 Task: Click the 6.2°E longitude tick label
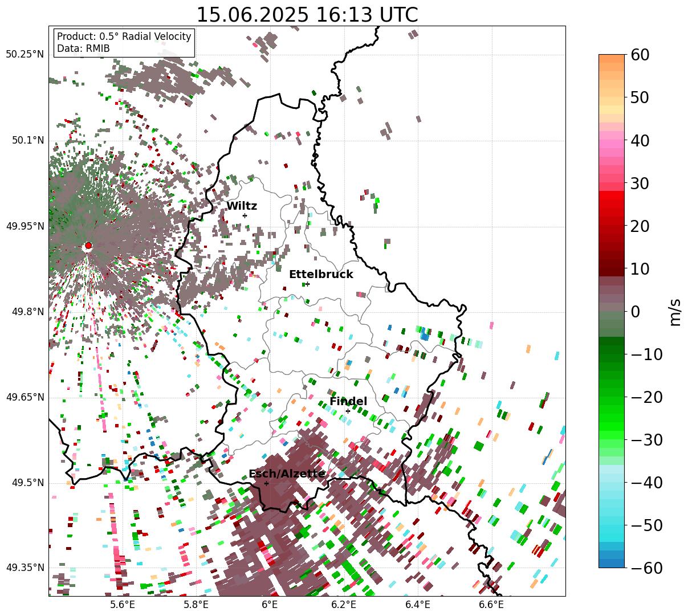tap(344, 605)
